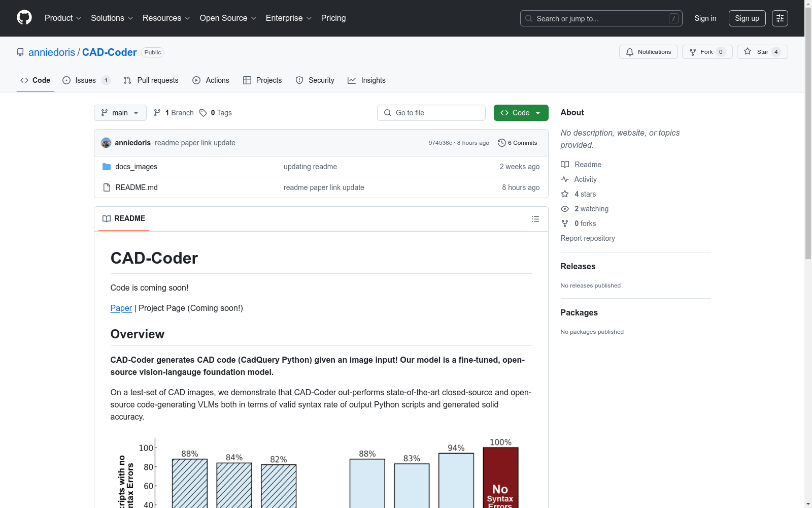The height and width of the screenshot is (508, 812).
Task: Open the Security tab
Action: pos(315,80)
